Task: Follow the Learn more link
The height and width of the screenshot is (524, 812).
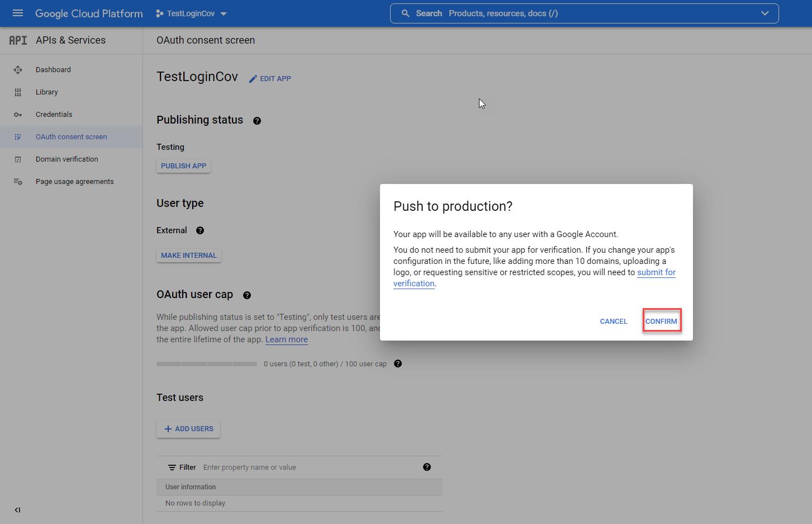Action: (x=287, y=339)
